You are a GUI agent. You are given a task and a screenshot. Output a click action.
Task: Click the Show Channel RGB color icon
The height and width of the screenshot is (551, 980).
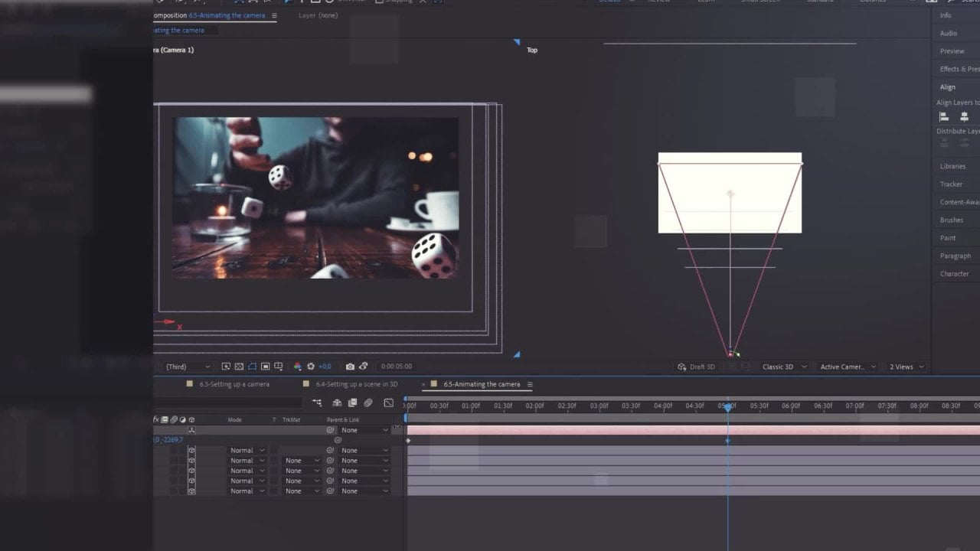pos(298,367)
